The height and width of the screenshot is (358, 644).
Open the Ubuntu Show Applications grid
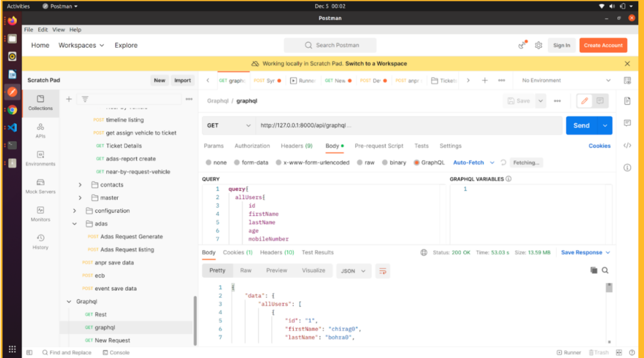pos(13,349)
